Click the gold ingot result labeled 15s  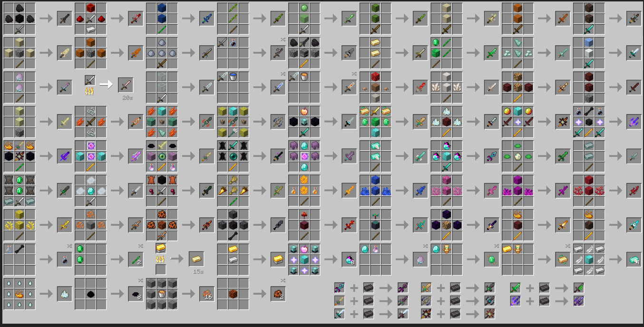tap(196, 259)
